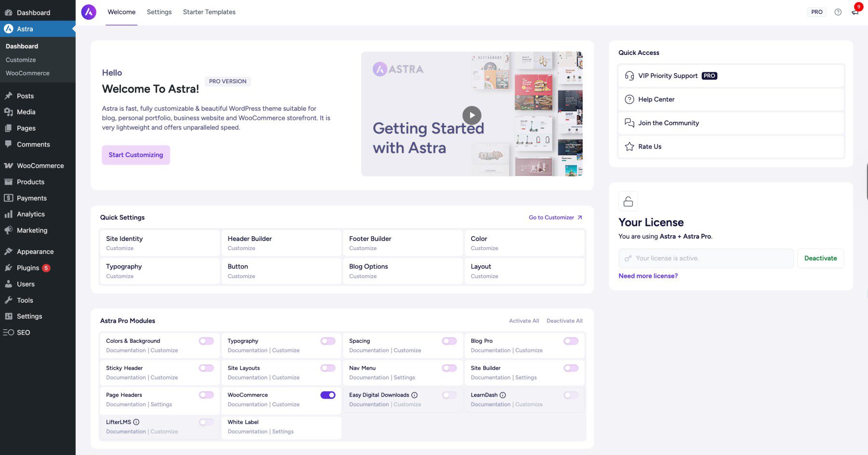Click the WooCommerce sidebar icon
This screenshot has height=455, width=868.
coord(9,165)
